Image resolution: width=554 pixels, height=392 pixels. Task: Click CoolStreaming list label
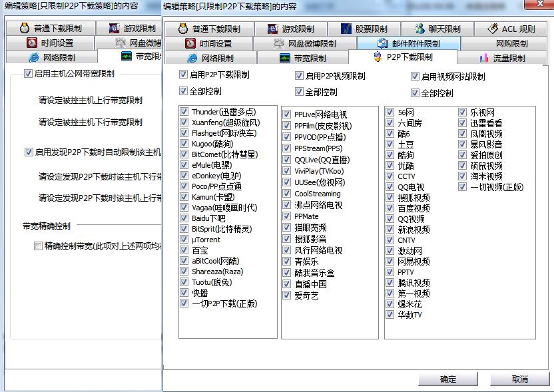pyautogui.click(x=317, y=194)
